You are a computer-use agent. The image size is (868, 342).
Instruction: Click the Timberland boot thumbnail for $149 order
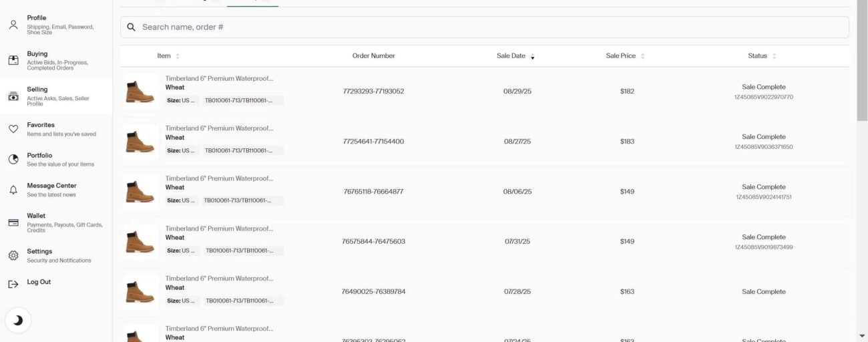[140, 192]
